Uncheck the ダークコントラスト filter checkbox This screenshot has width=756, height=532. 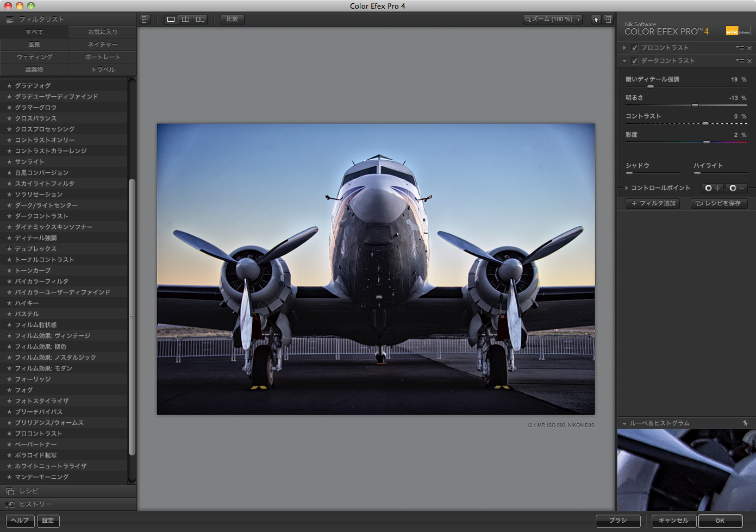[634, 60]
